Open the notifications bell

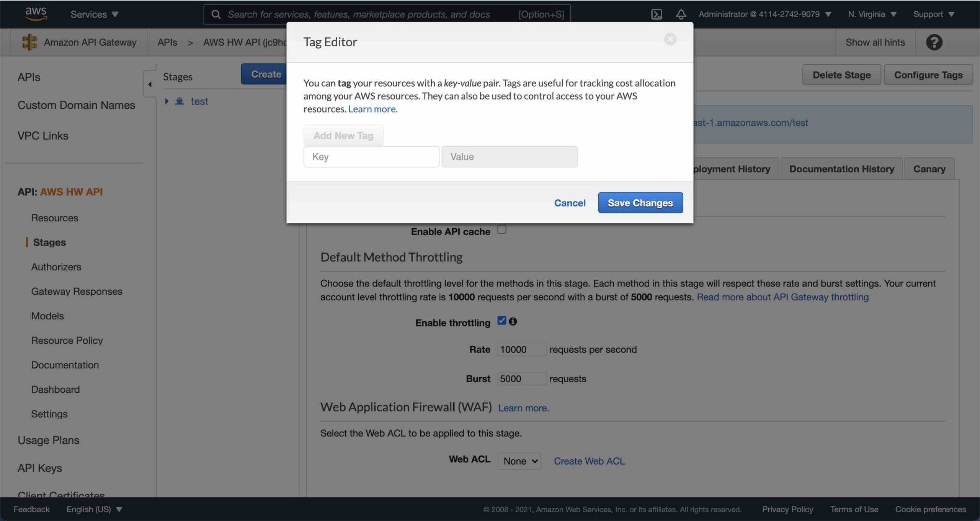pyautogui.click(x=681, y=14)
